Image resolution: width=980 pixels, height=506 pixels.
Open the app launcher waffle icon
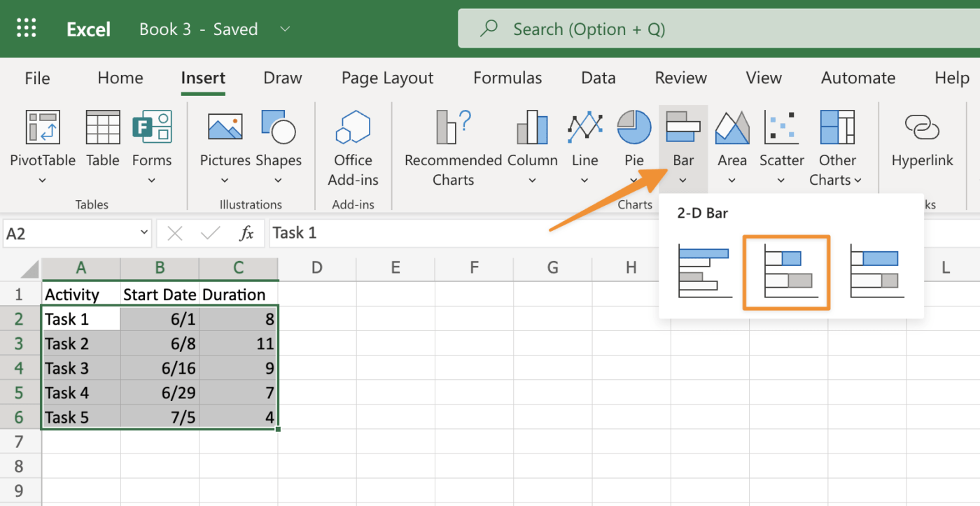[x=27, y=29]
